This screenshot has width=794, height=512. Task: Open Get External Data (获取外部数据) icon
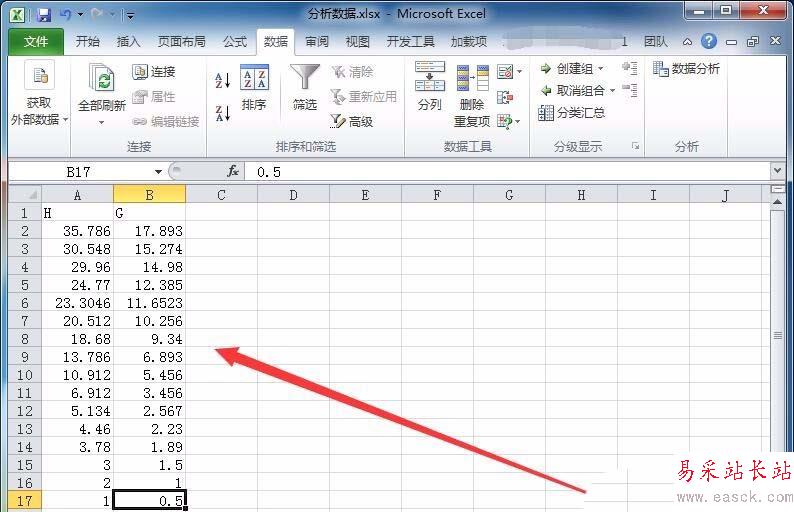pos(39,77)
